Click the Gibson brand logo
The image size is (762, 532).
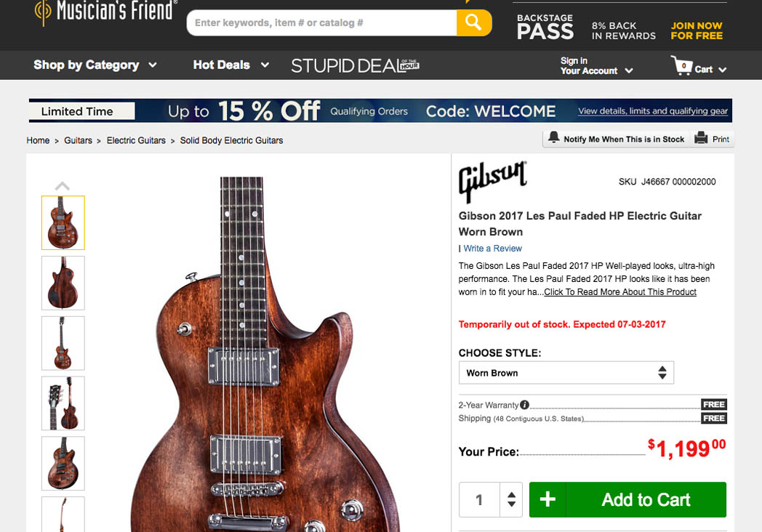[493, 181]
